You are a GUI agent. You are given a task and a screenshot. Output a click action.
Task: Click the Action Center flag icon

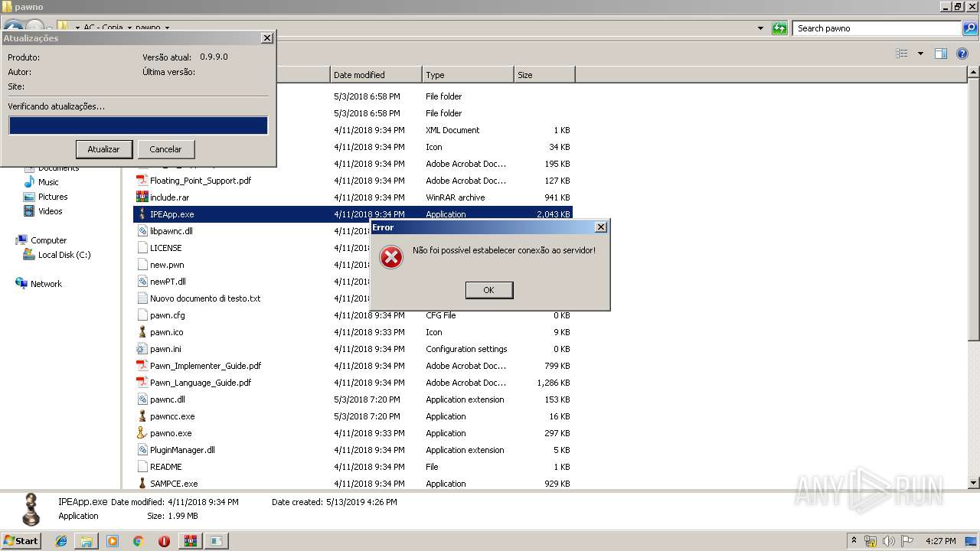pyautogui.click(x=907, y=541)
